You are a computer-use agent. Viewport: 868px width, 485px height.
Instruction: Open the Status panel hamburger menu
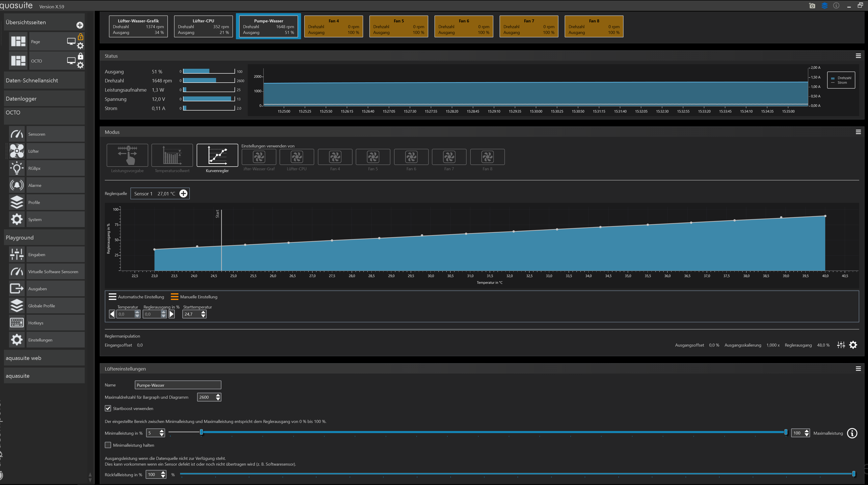[858, 56]
